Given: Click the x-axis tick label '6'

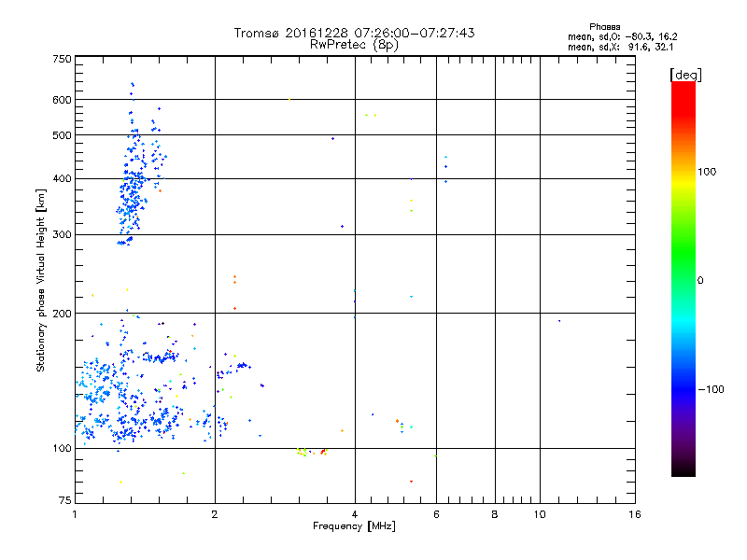Looking at the screenshot, I should [436, 514].
